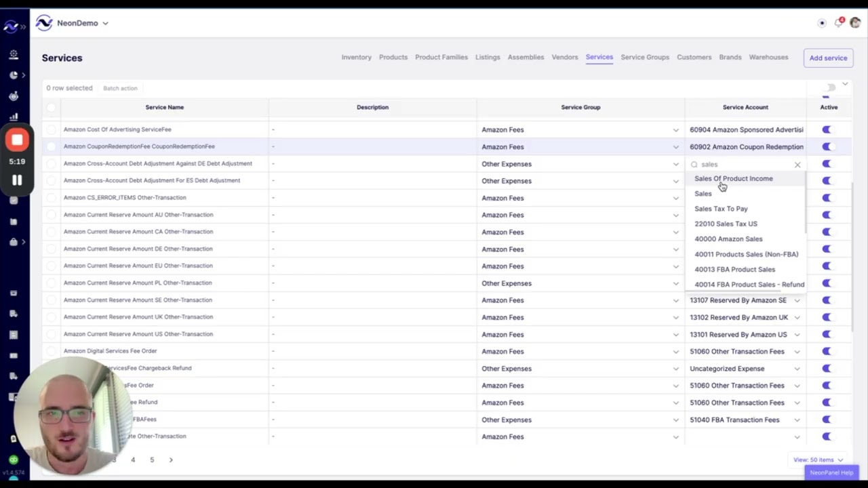Click the account options list scrollbar
The image size is (868, 488).
[x=806, y=203]
